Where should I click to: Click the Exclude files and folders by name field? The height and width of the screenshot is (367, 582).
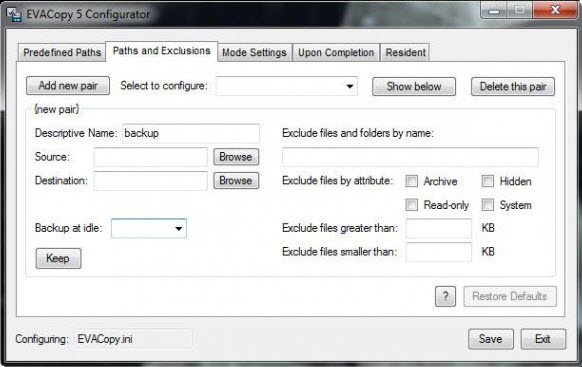pos(410,157)
